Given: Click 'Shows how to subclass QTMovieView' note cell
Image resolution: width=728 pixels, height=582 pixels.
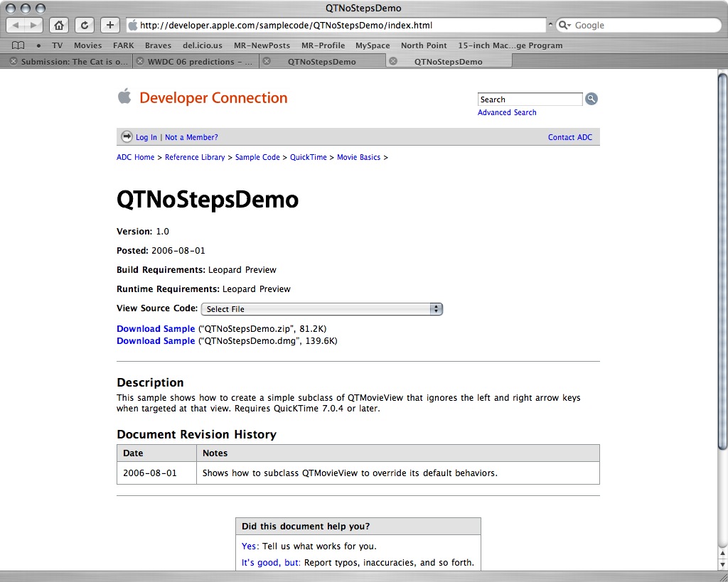Looking at the screenshot, I should point(398,473).
